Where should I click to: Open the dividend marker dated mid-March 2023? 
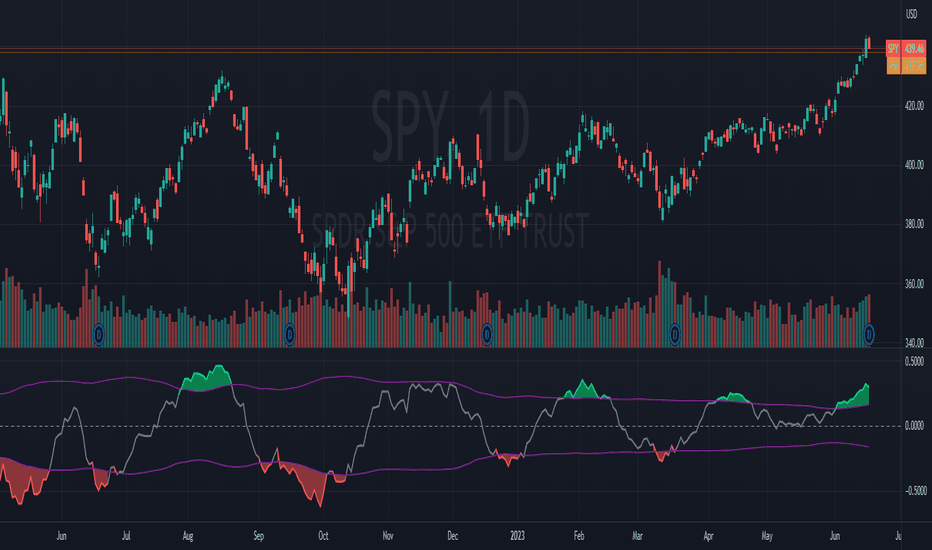tap(675, 334)
